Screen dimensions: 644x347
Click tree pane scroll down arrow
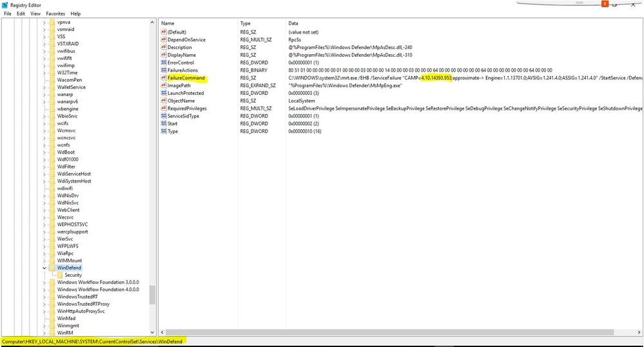[152, 332]
